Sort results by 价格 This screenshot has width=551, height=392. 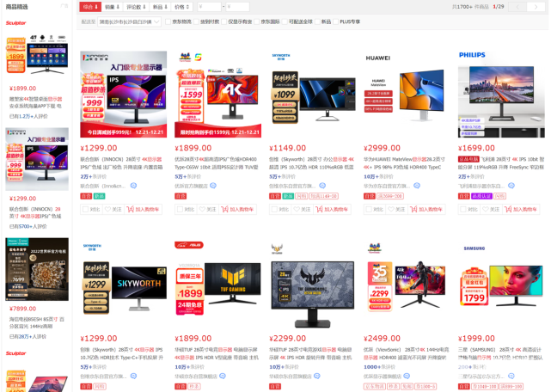pos(181,7)
